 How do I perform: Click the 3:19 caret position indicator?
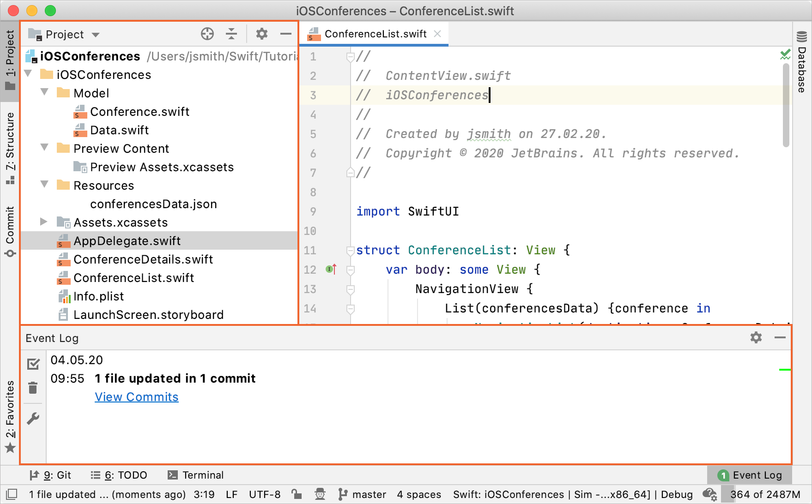204,494
